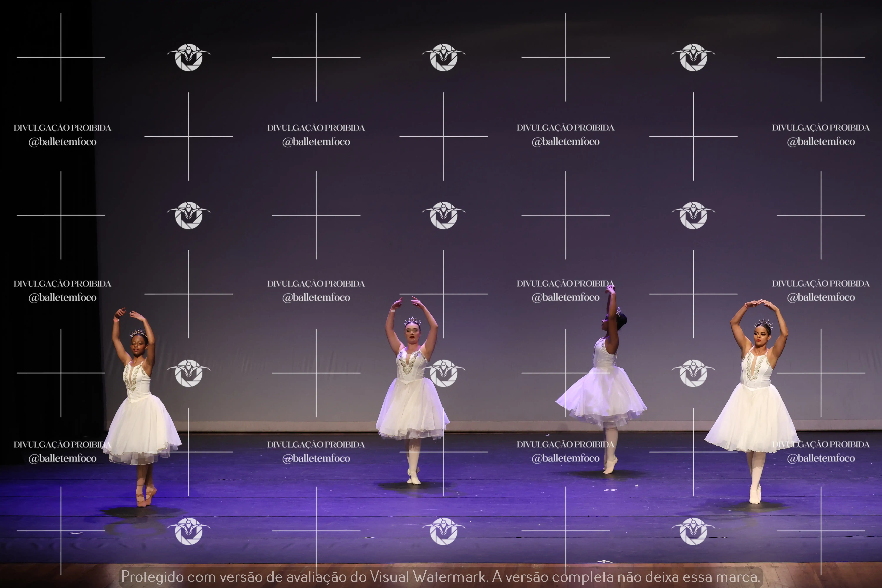The height and width of the screenshot is (588, 882).
Task: Click the white tape X mark near third dancer
Action: tap(610, 490)
